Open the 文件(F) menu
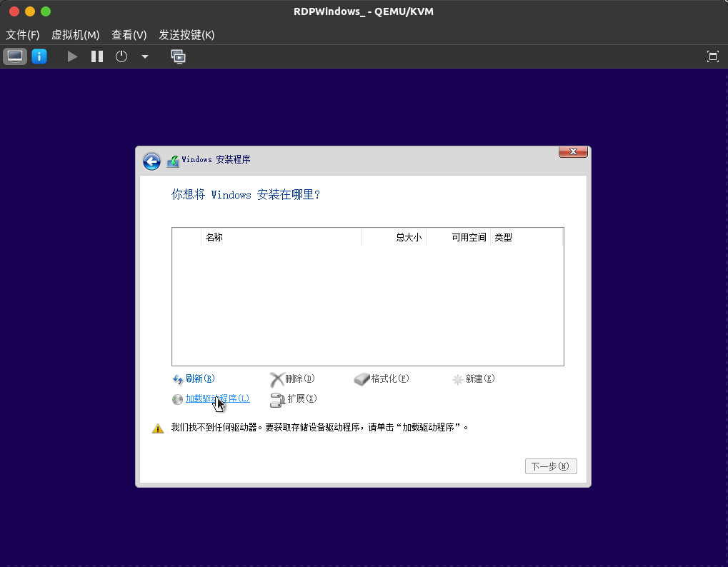Screen dimensions: 728x567 pyautogui.click(x=22, y=35)
